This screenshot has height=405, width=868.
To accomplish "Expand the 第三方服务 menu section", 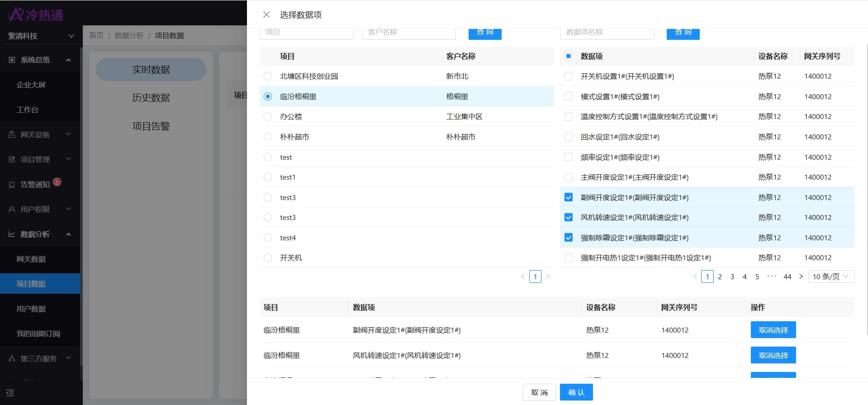I will click(x=68, y=358).
